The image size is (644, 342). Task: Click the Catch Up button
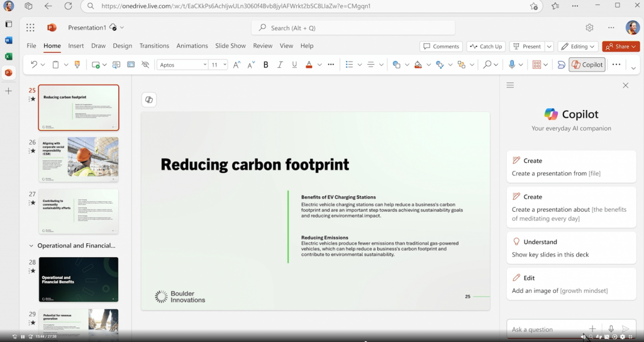(486, 47)
